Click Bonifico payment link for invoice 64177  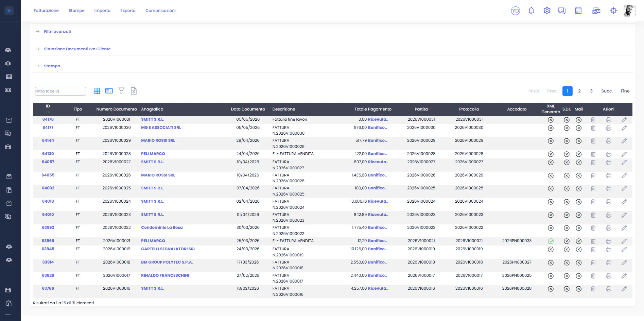(377, 128)
